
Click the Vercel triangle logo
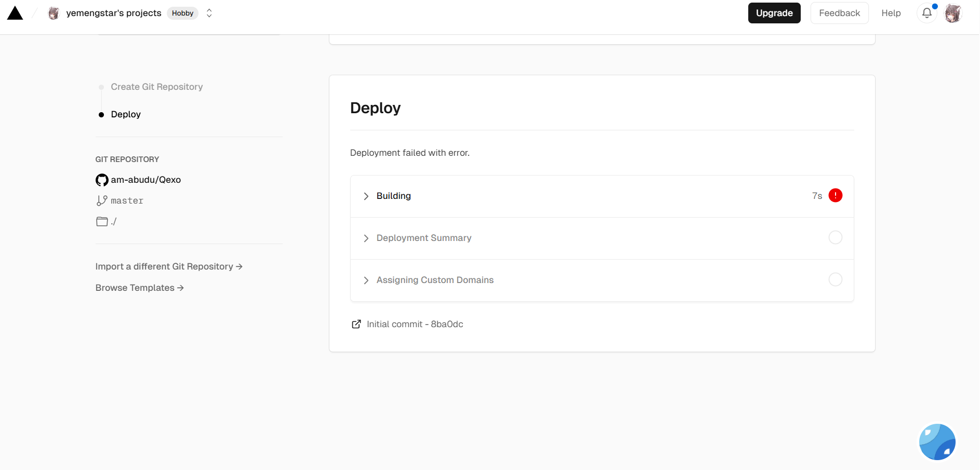click(x=15, y=13)
